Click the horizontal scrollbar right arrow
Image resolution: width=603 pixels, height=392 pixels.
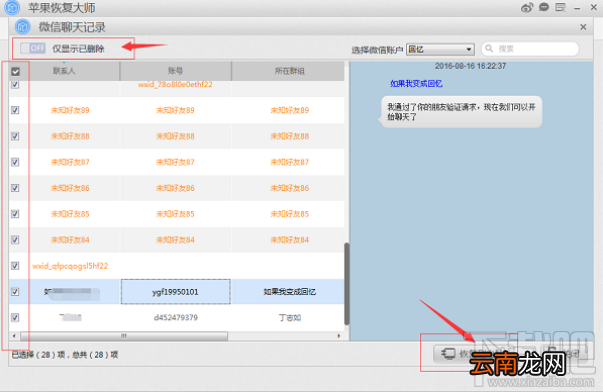(339, 336)
